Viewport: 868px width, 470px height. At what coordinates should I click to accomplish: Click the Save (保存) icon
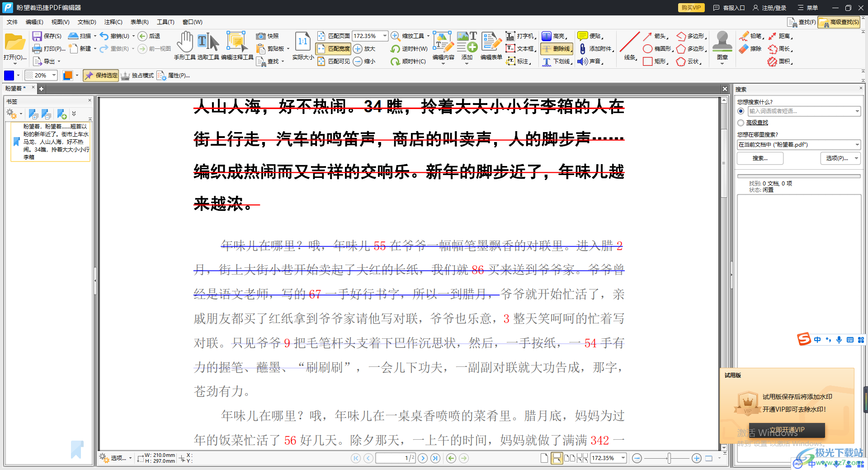coord(47,36)
